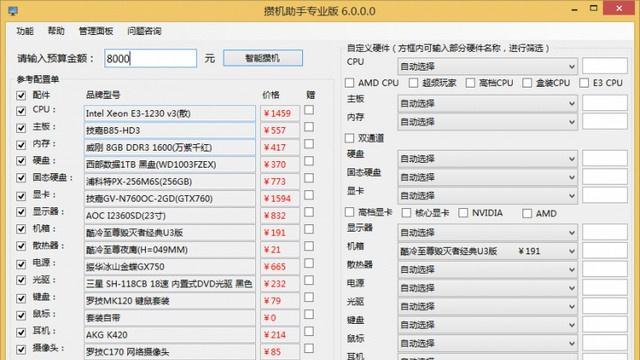This screenshot has width=640, height=360.
Task: Uncheck the 主板 component checkbox
Action: 21,128
